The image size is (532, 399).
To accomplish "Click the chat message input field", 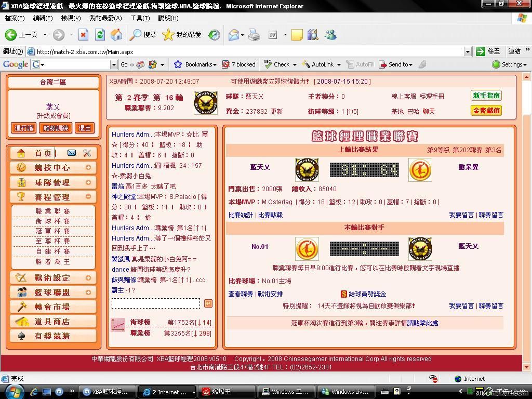I will (x=156, y=303).
